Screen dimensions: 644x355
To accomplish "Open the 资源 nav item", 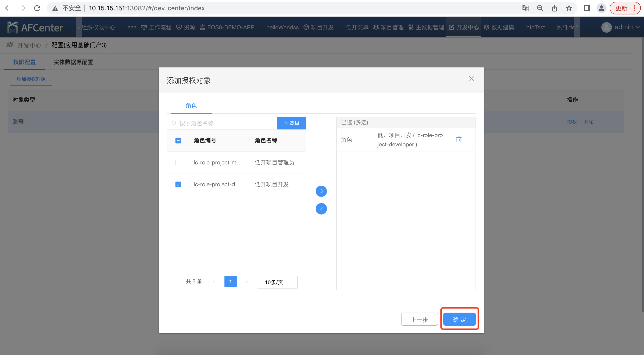I will (186, 28).
